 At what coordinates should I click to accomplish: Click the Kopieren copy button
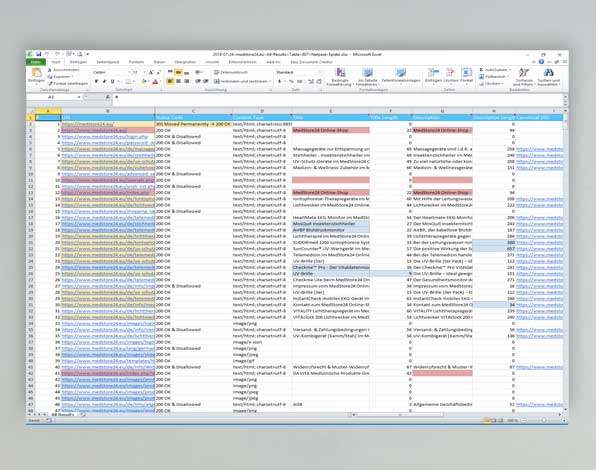[60, 77]
